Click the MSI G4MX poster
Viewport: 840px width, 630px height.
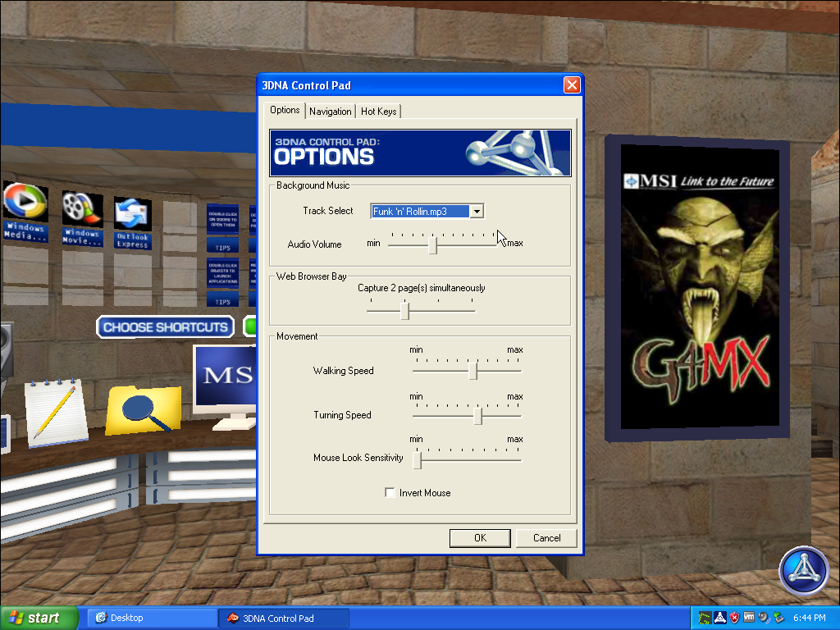[x=699, y=286]
